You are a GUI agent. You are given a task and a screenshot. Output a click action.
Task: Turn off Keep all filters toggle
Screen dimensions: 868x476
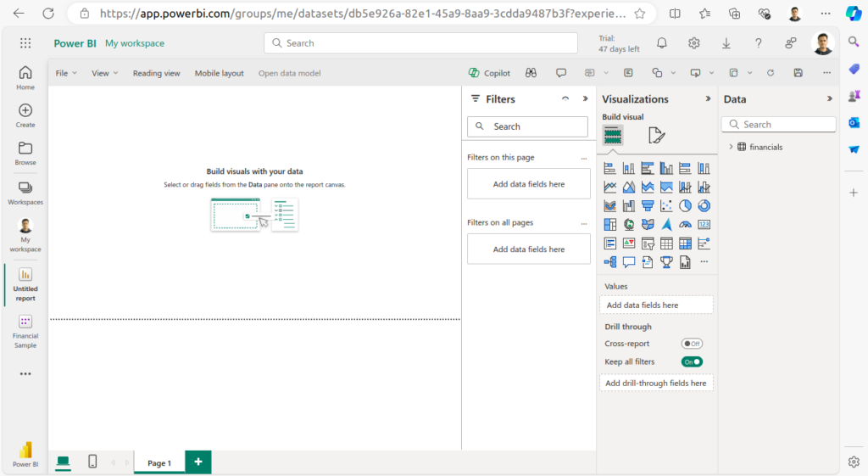click(x=692, y=361)
